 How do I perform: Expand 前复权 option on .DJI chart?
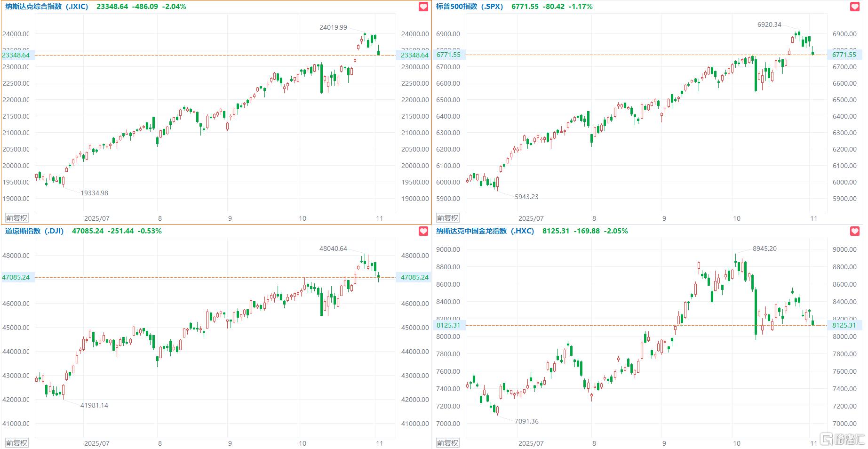[16, 443]
